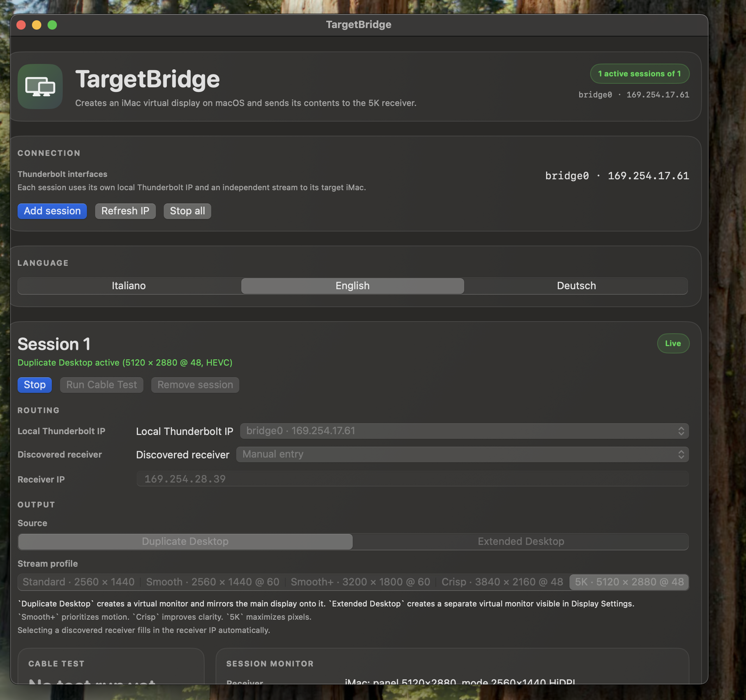Switch language to Italiano
Viewport: 746px width, 700px height.
[x=129, y=286]
